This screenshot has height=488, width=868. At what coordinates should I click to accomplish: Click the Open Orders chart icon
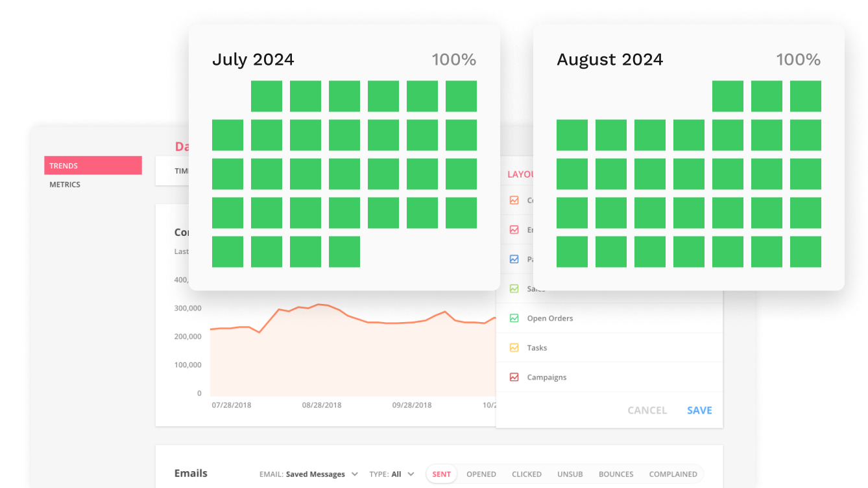514,318
